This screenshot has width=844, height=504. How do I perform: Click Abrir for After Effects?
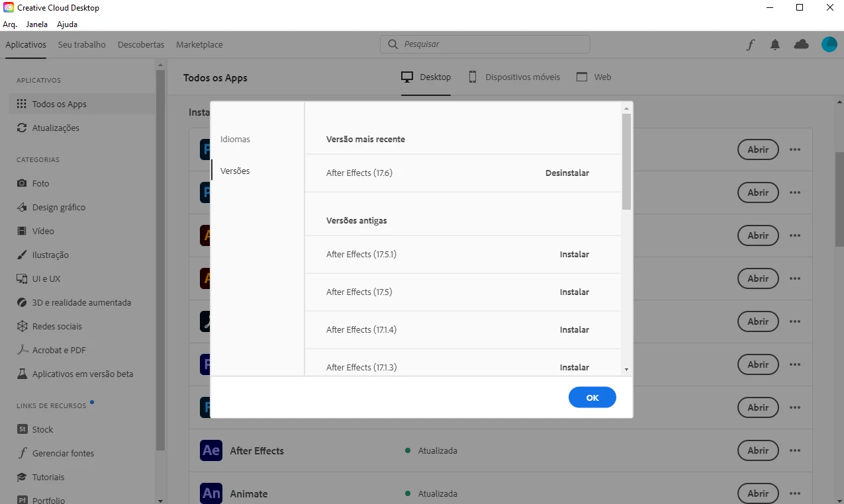[x=758, y=450]
